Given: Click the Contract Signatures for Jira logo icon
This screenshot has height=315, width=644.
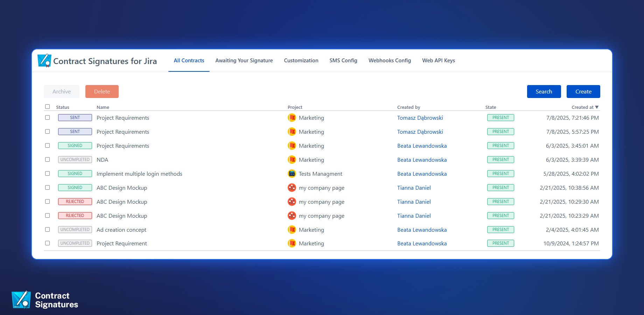Looking at the screenshot, I should [44, 61].
